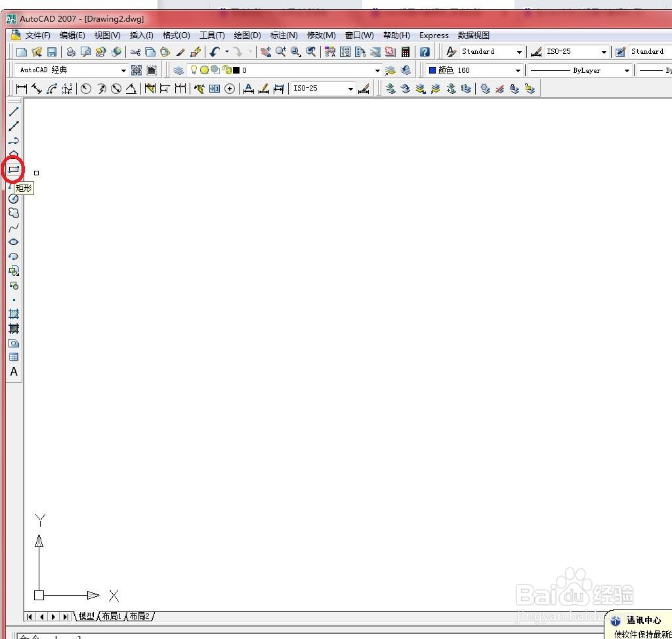Image resolution: width=672 pixels, height=639 pixels.
Task: Toggle layer 0 lock padlock icon
Action: coord(227,70)
